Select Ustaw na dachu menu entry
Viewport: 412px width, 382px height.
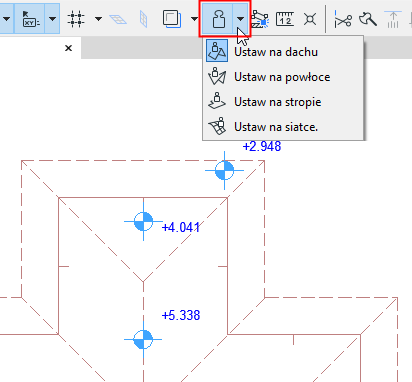point(283,52)
